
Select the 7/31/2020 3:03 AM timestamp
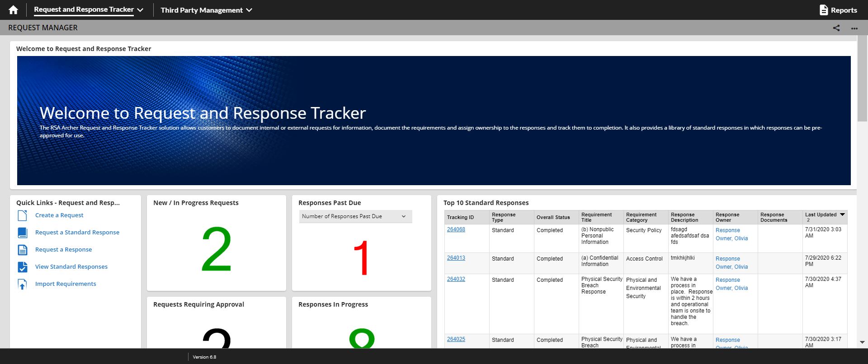point(823,233)
